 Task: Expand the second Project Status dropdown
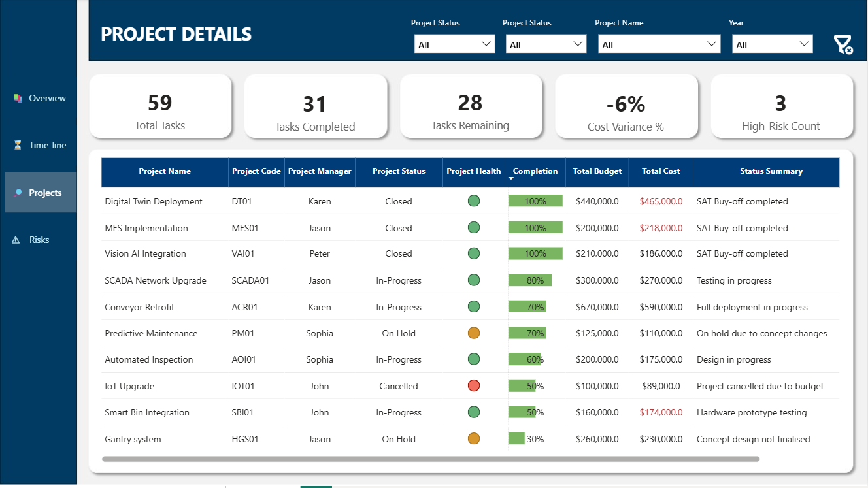(x=546, y=44)
